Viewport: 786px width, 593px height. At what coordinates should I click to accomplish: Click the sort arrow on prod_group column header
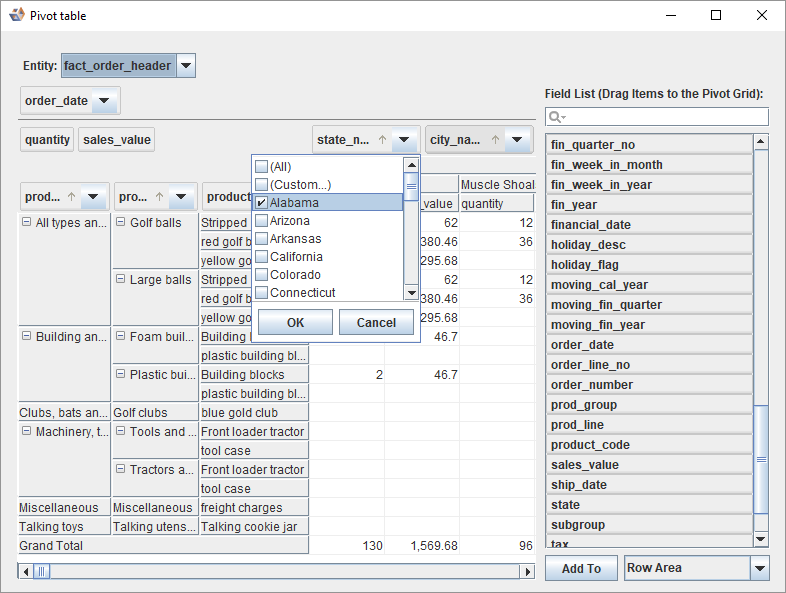(71, 197)
